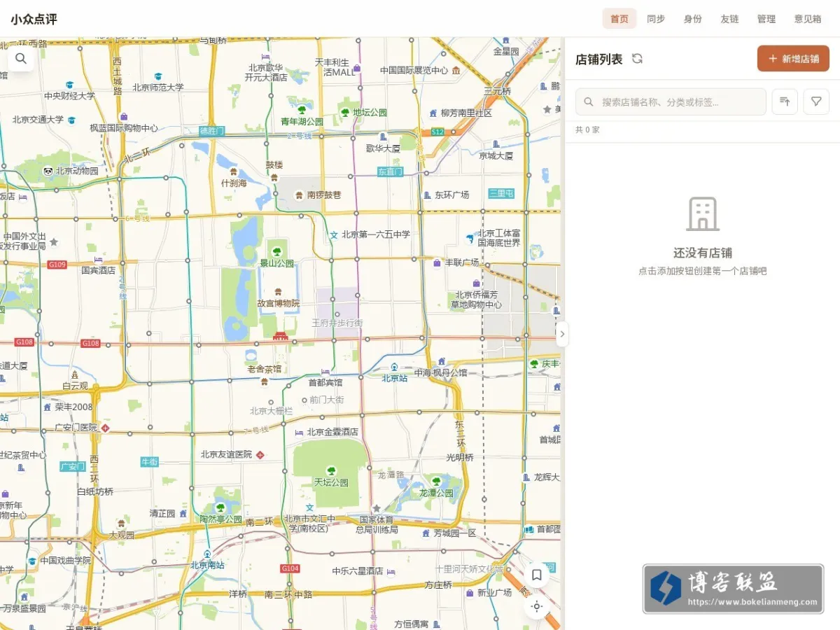Click the 中国国际展览中心 marker
The image size is (840, 630).
click(456, 70)
